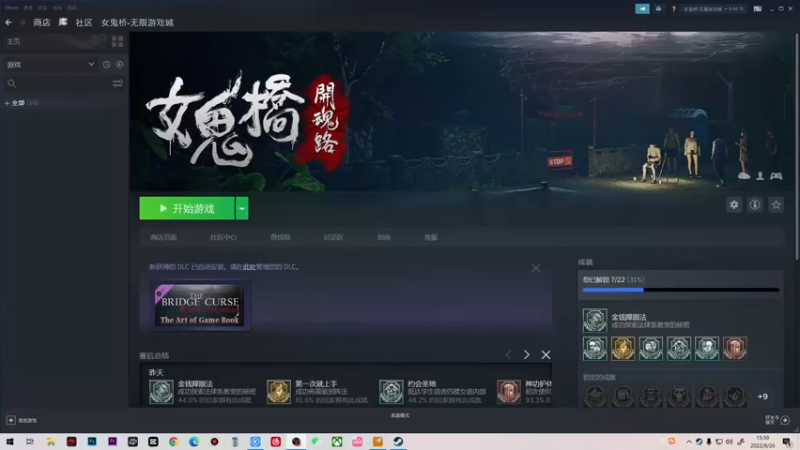This screenshot has width=800, height=450.
Task: Open the inbox notifications icon
Action: (659, 9)
